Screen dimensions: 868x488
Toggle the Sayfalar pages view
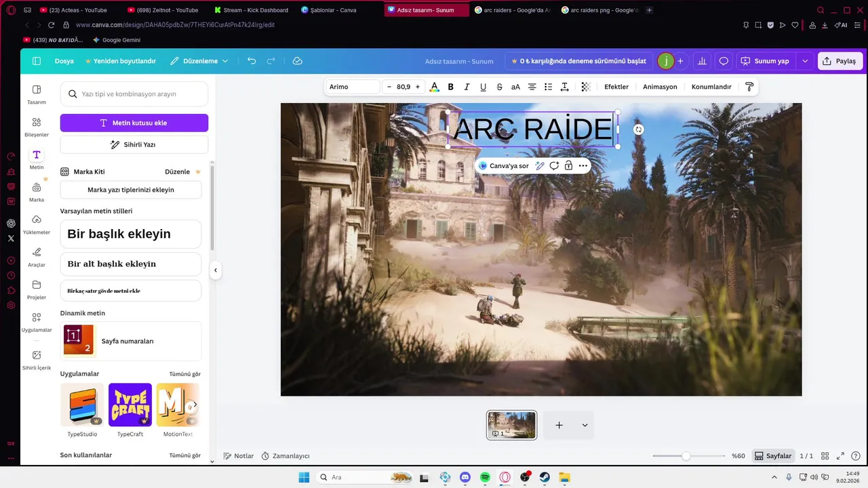click(773, 456)
